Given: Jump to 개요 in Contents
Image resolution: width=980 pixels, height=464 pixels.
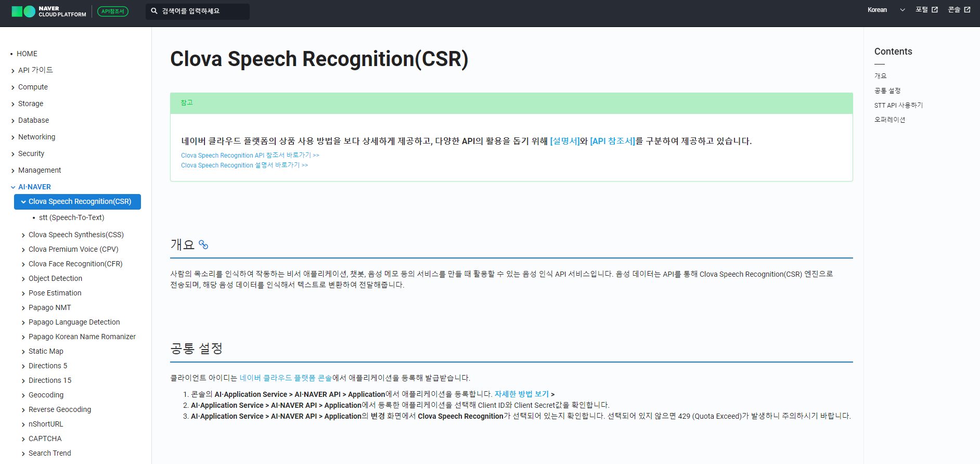Looking at the screenshot, I should point(880,76).
